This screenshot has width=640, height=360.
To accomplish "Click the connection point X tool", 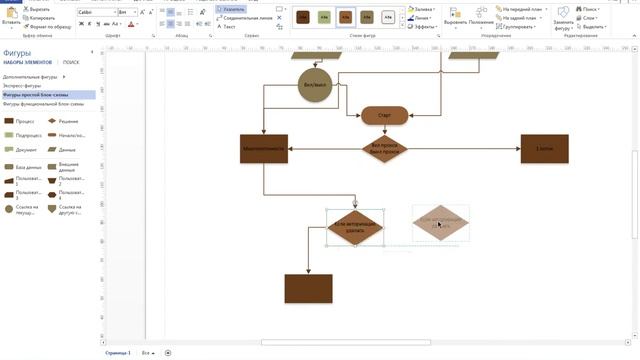I will (279, 18).
